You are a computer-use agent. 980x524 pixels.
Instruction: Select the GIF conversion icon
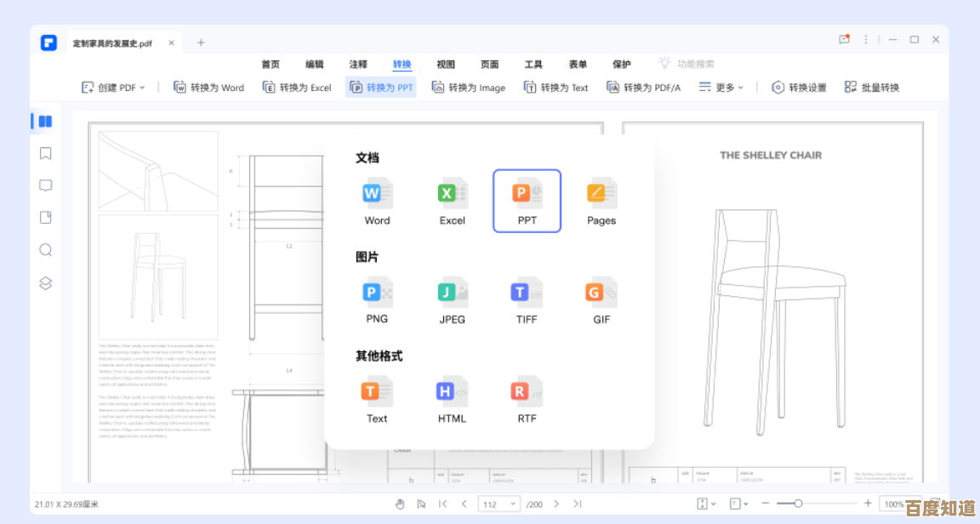[x=600, y=292]
